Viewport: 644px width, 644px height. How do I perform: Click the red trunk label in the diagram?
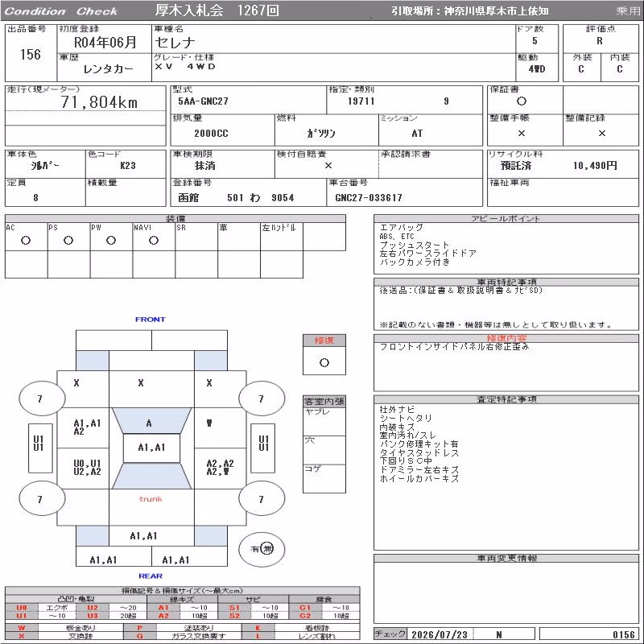(151, 499)
